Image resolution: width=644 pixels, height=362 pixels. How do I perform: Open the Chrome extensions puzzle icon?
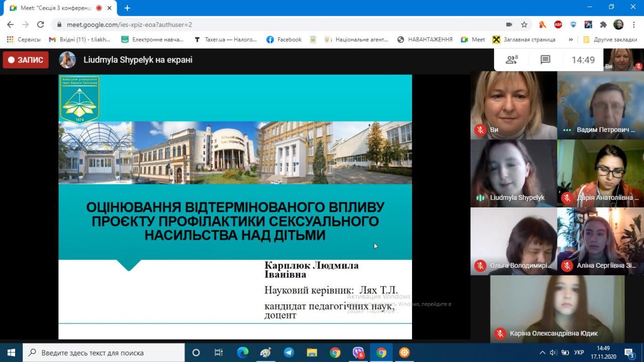coord(603,24)
